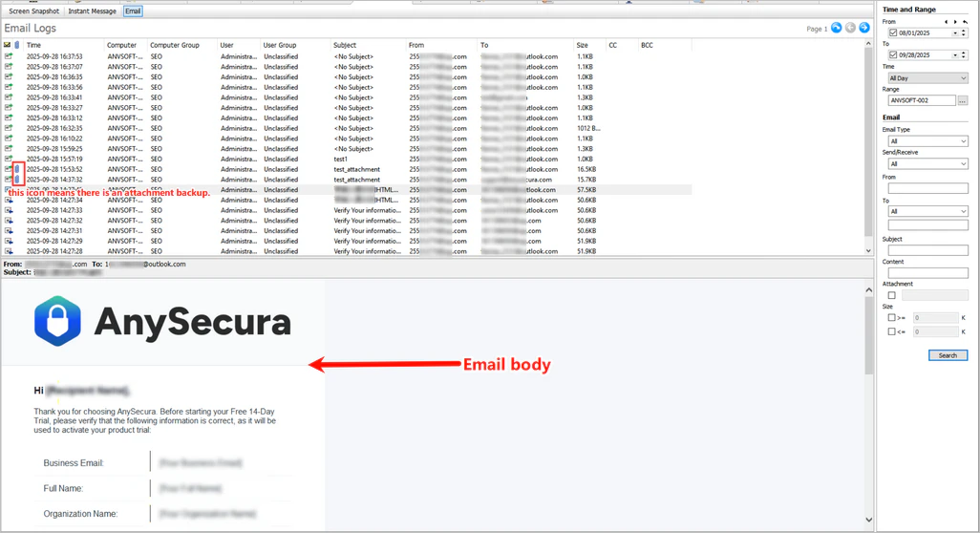The image size is (980, 533).
Task: Enable Size <= filter checkbox
Action: [x=892, y=331]
